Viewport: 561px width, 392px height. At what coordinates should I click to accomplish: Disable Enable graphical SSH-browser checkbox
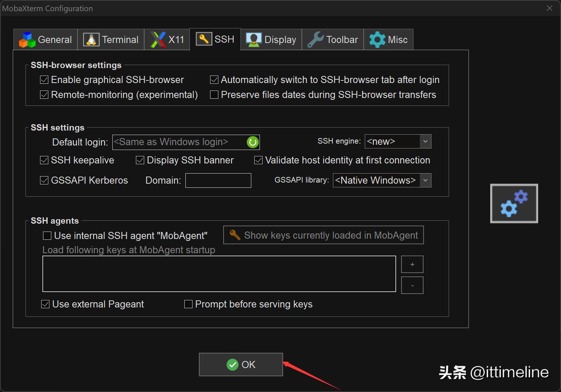point(44,80)
